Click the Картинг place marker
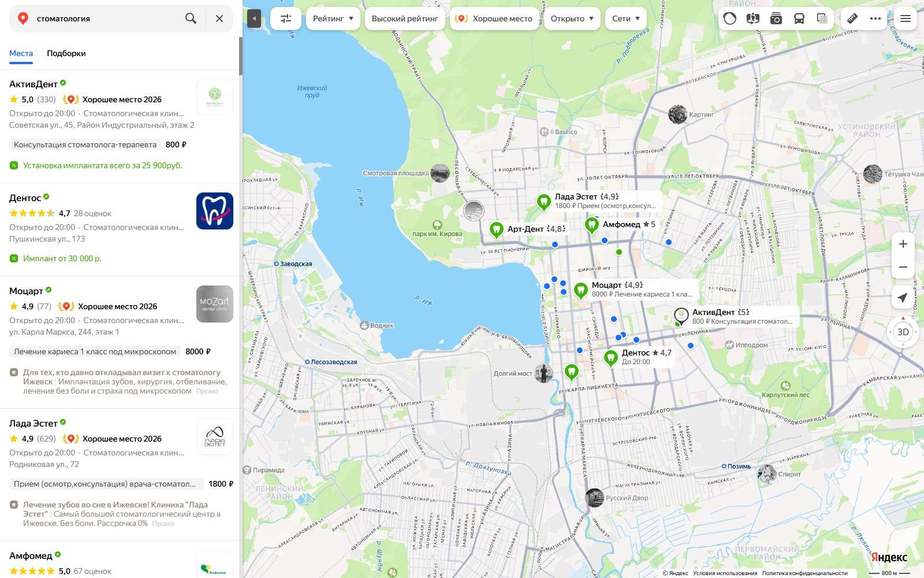The width and height of the screenshot is (924, 578). click(677, 114)
